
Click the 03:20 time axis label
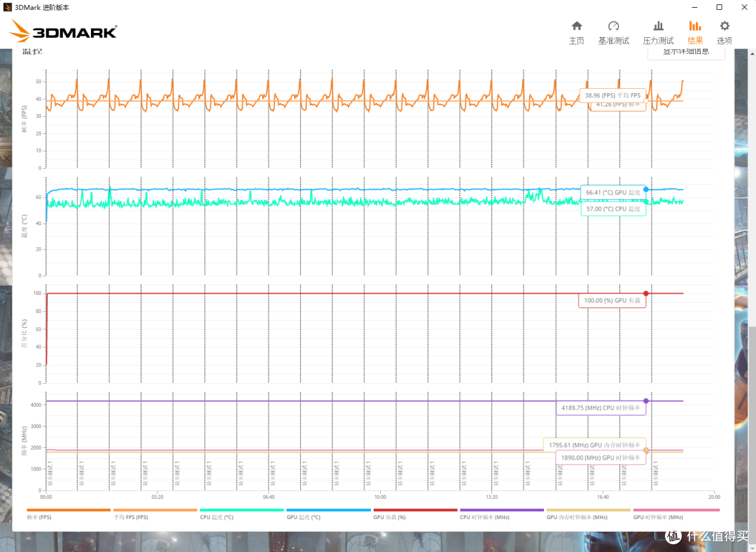tap(157, 497)
